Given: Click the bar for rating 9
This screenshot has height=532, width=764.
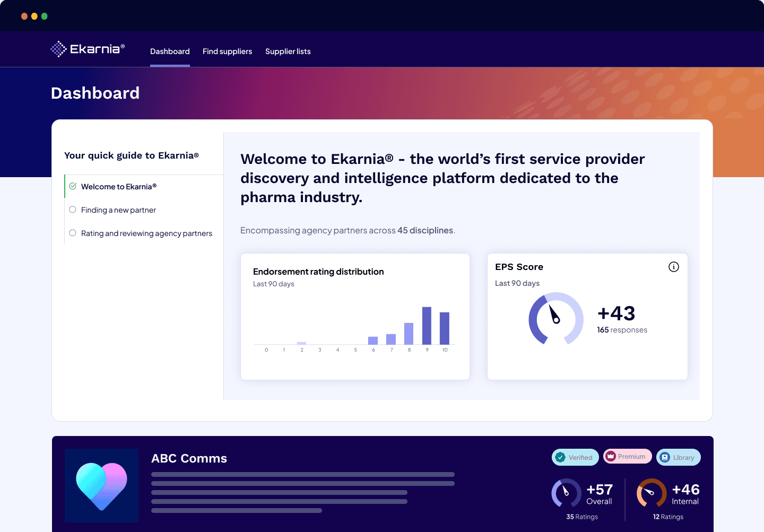Looking at the screenshot, I should click(427, 326).
